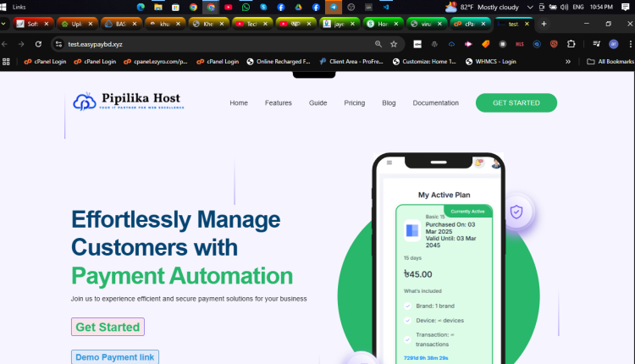
Task: Click the orange price tag extension icon
Action: (x=486, y=44)
